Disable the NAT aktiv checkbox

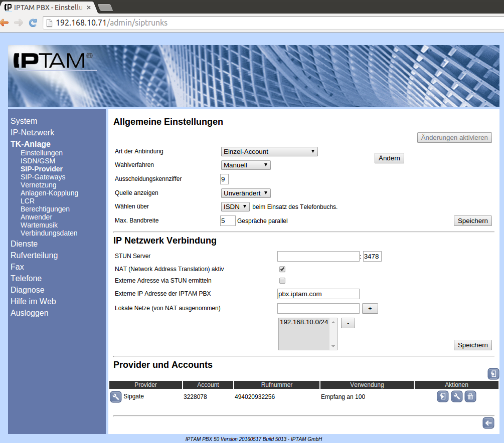(282, 269)
